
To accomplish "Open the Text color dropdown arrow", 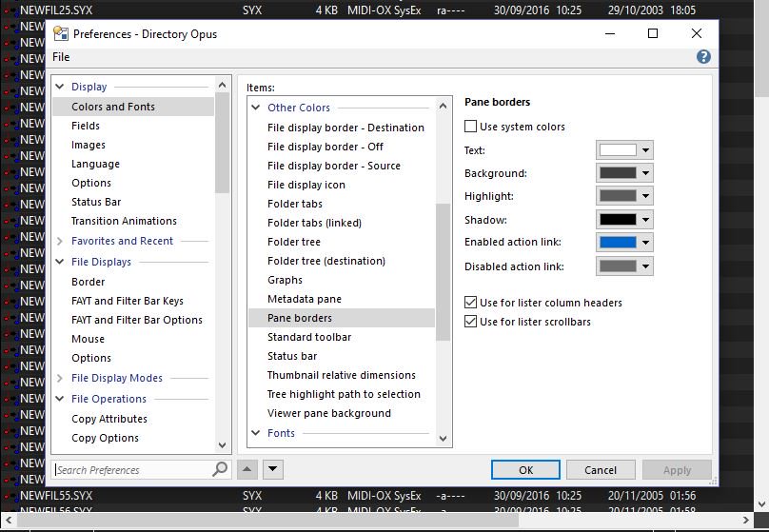I will (645, 150).
